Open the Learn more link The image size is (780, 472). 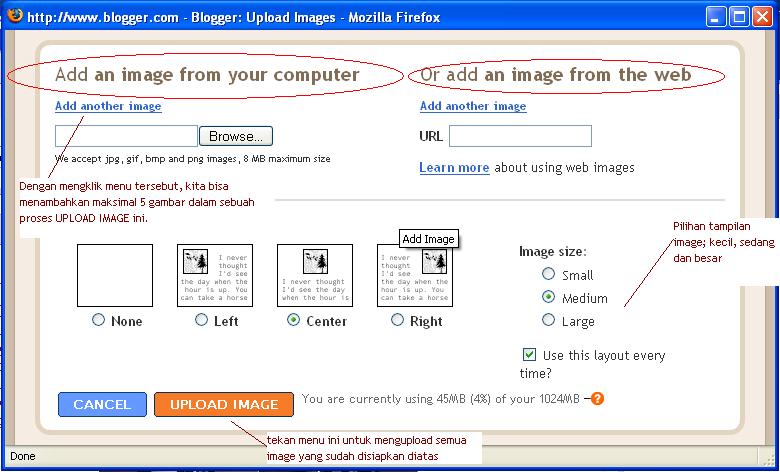[454, 168]
